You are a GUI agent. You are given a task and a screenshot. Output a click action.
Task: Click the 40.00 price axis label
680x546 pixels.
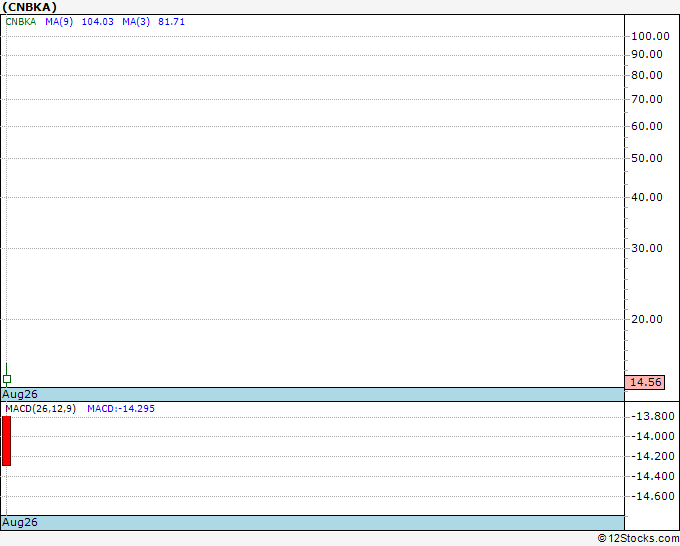click(x=647, y=198)
